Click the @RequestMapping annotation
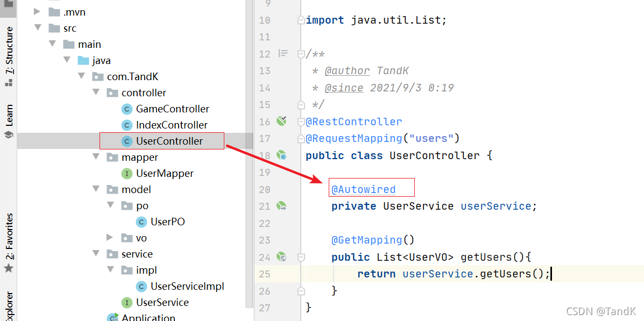 [354, 138]
